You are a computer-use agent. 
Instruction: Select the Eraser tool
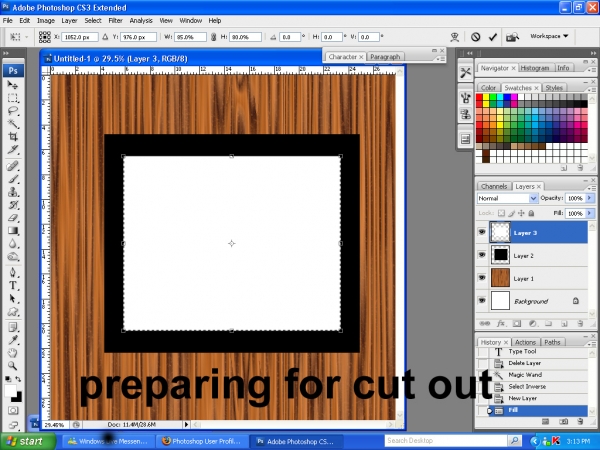point(13,218)
